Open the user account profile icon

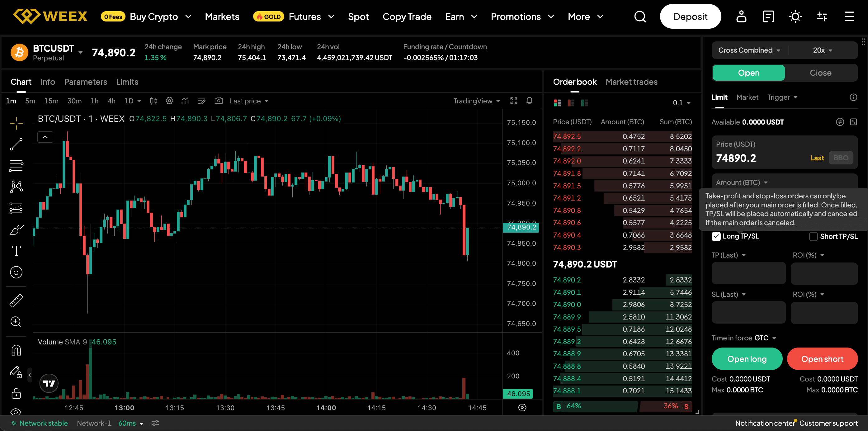point(741,17)
